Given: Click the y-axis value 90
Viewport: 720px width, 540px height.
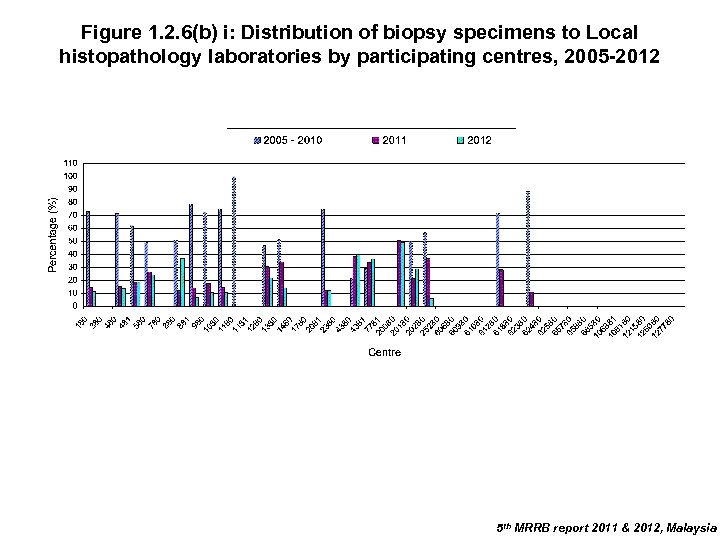Looking at the screenshot, I should [x=73, y=189].
